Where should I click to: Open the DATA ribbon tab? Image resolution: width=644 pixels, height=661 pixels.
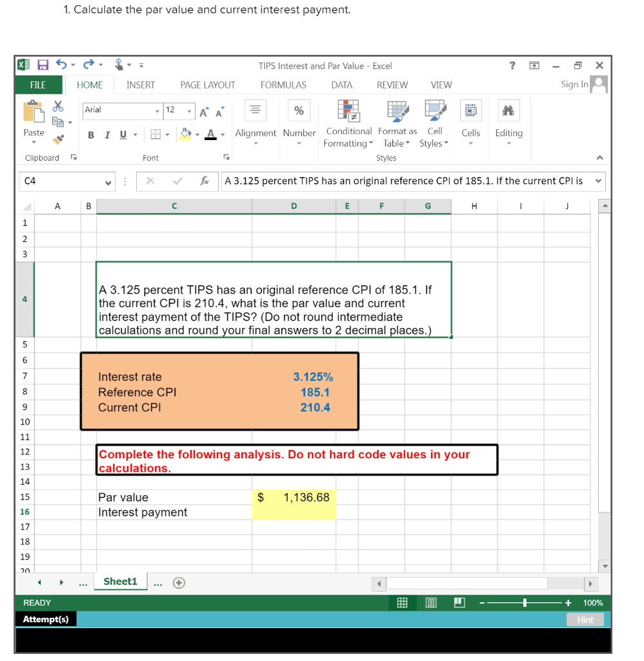(341, 85)
